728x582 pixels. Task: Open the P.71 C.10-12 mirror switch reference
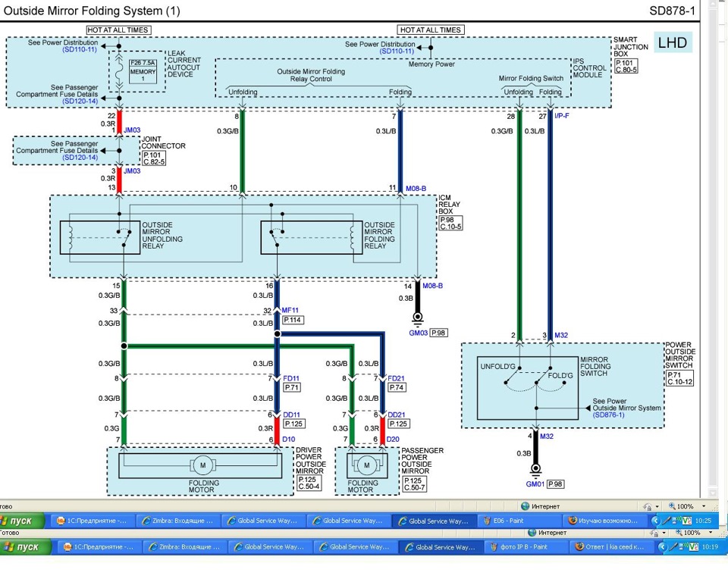pyautogui.click(x=679, y=379)
